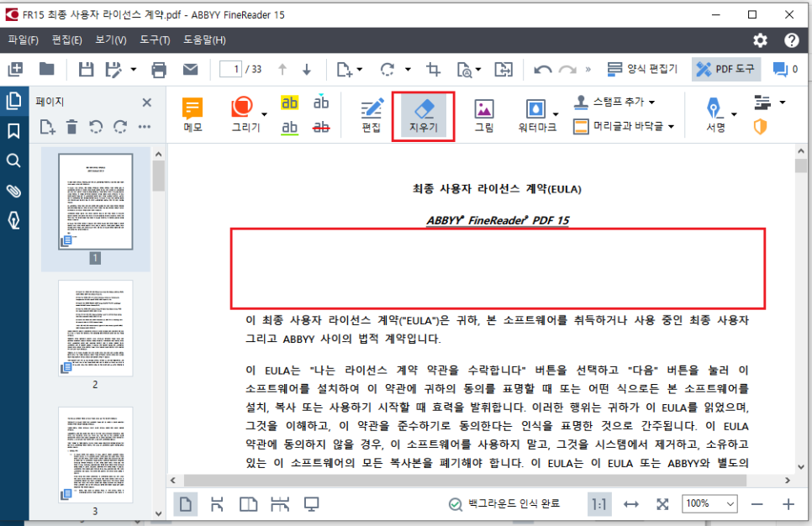Open settings with the gear icon
812x526 pixels.
(x=760, y=40)
